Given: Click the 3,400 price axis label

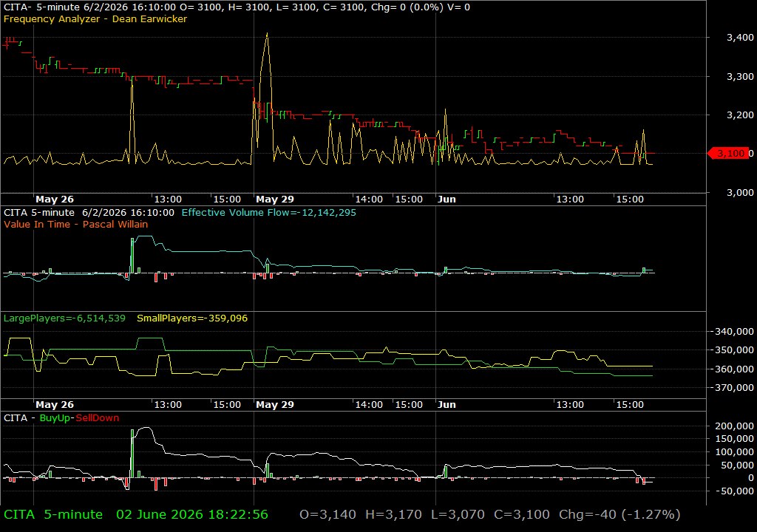Looking at the screenshot, I should click(x=740, y=37).
